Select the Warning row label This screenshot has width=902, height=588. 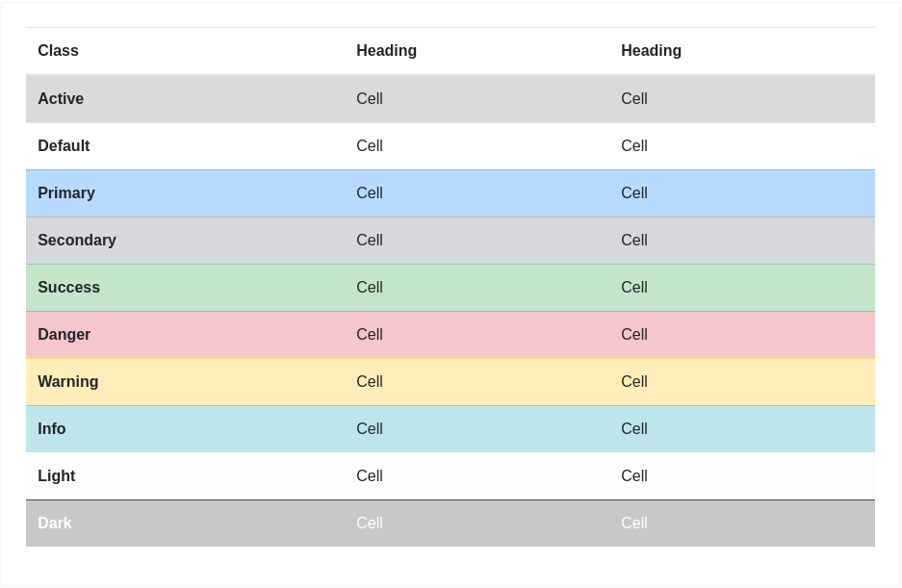[67, 382]
